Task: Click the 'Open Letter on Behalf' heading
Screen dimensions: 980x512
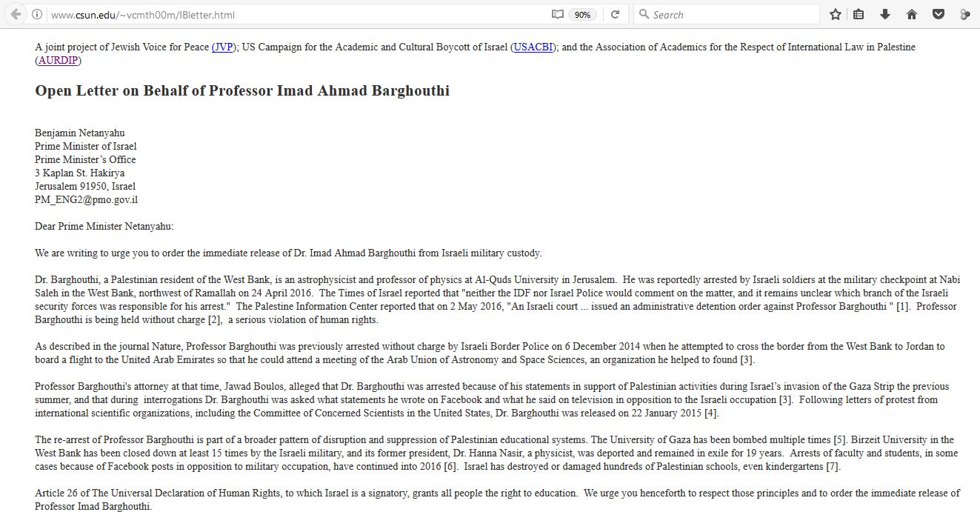Action: tap(242, 91)
